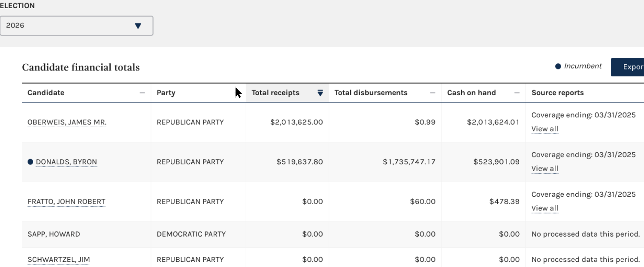View all reports for Fratto
The image size is (644, 267).
(x=545, y=209)
